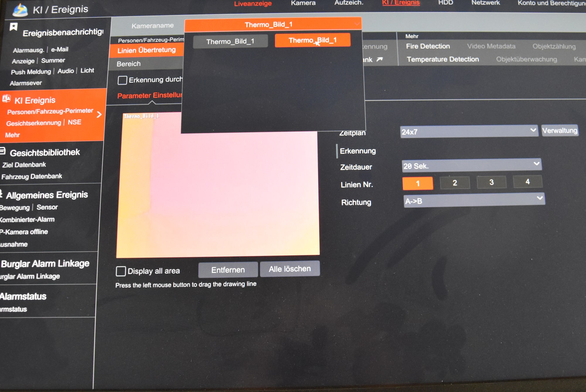The width and height of the screenshot is (586, 392).
Task: Click the Gesichtsbibliothek list icon
Action: 3,151
